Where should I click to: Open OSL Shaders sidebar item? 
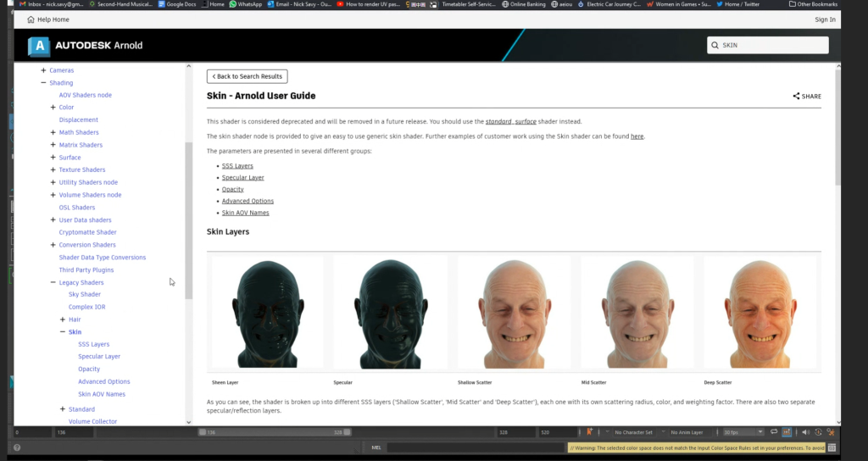pos(77,208)
